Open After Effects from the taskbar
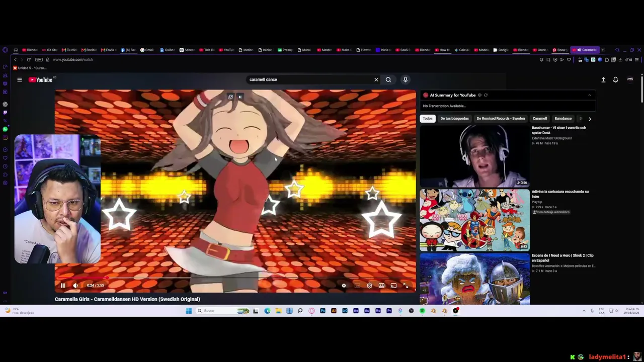The height and width of the screenshot is (362, 644). tap(356, 311)
